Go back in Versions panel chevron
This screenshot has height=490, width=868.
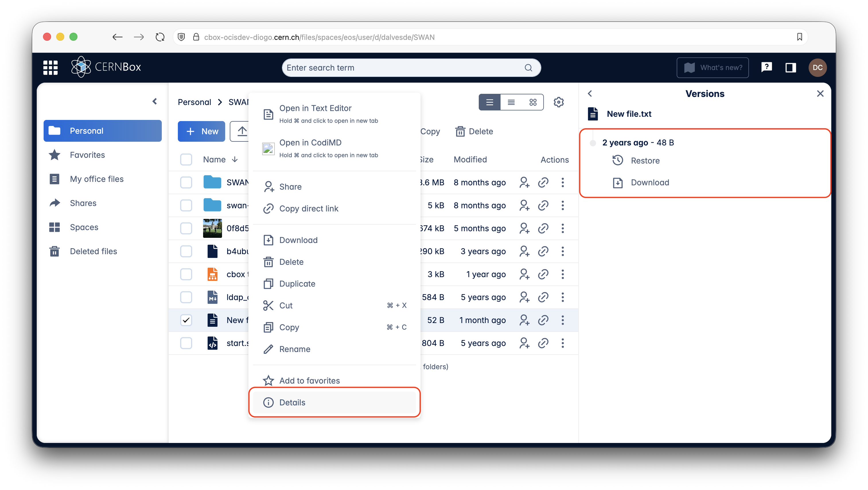pyautogui.click(x=590, y=94)
